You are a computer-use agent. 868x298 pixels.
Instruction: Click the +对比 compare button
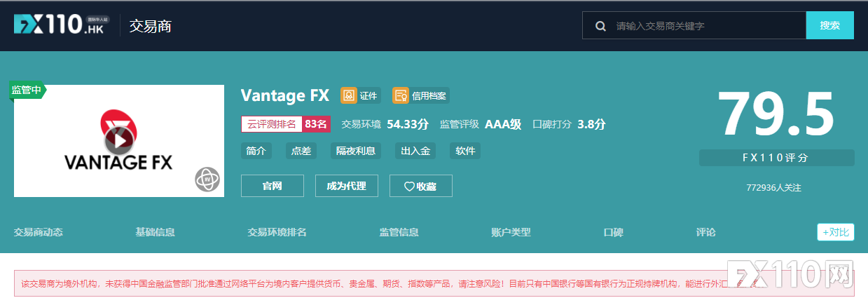coord(836,232)
